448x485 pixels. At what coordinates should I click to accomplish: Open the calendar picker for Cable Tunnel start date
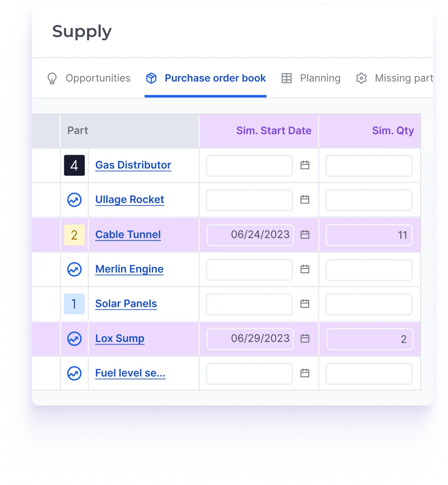point(305,235)
